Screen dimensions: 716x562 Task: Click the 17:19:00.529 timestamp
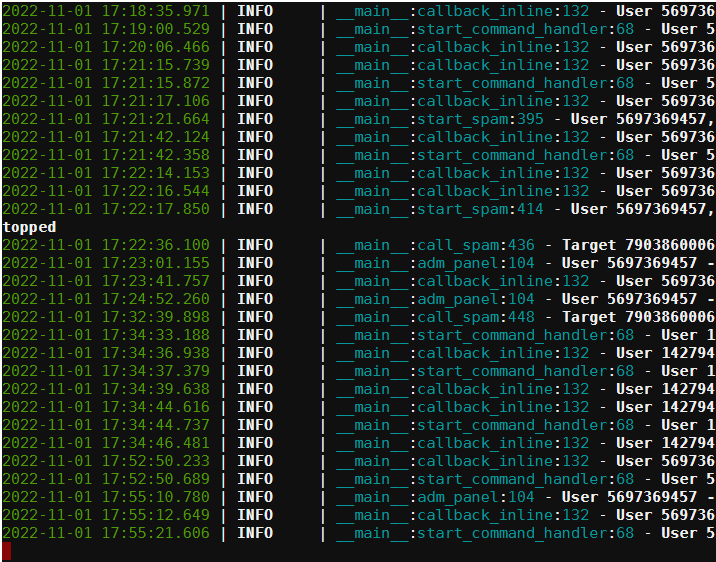click(x=106, y=29)
